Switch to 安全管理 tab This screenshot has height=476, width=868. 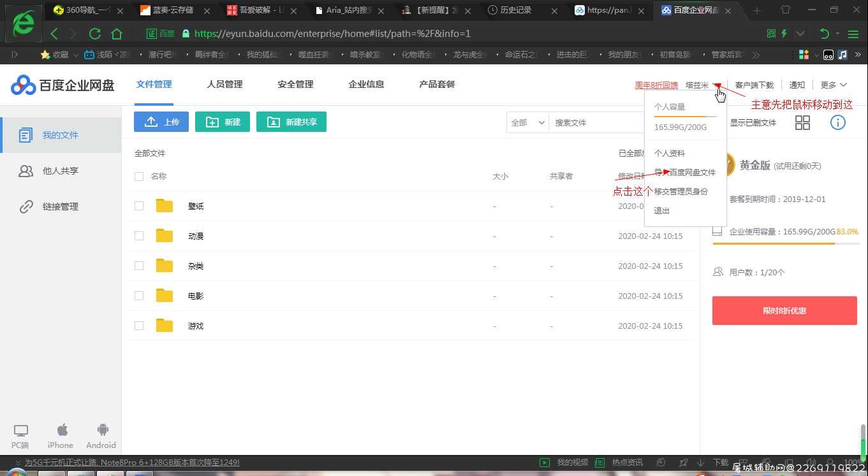pos(295,84)
